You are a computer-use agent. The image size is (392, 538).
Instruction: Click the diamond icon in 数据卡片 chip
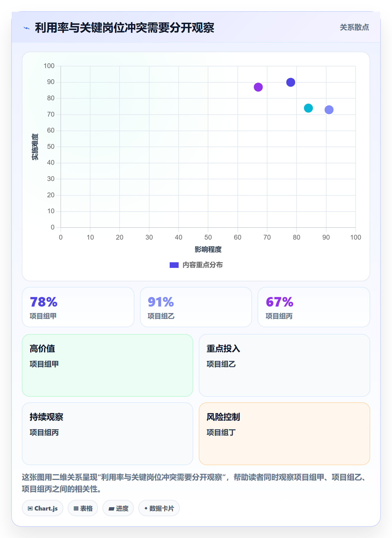click(x=146, y=508)
